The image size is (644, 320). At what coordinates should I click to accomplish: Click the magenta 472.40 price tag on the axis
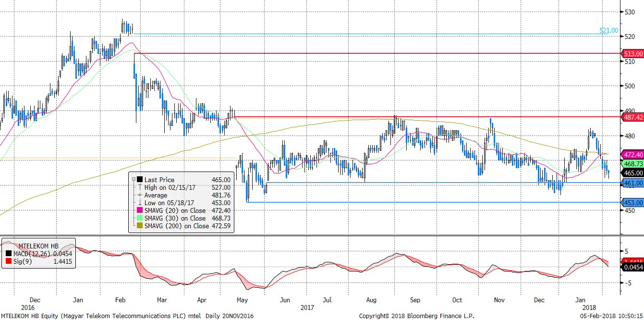[632, 155]
